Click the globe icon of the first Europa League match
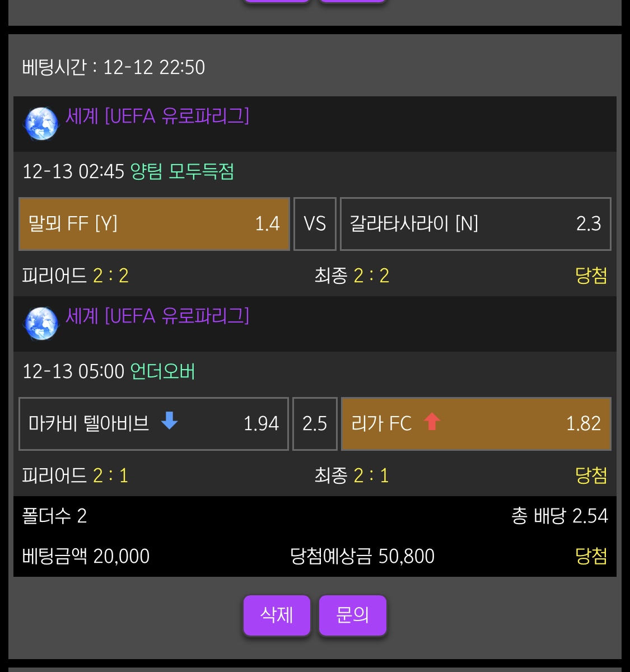Image resolution: width=630 pixels, height=672 pixels. [41, 123]
